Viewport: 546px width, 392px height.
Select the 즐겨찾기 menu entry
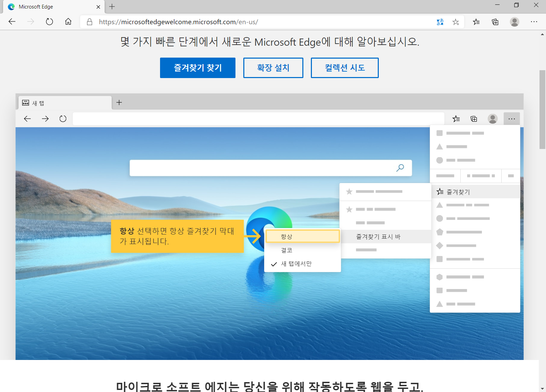point(476,192)
